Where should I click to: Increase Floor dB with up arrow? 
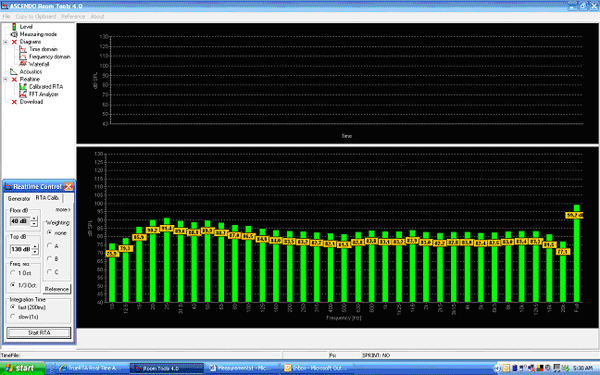tap(34, 219)
